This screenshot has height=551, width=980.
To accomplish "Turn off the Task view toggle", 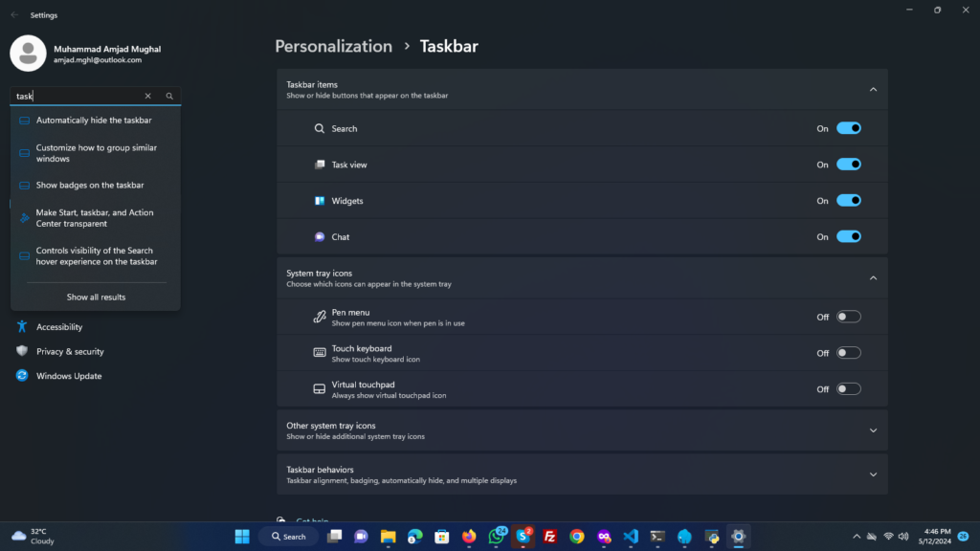I will (848, 165).
